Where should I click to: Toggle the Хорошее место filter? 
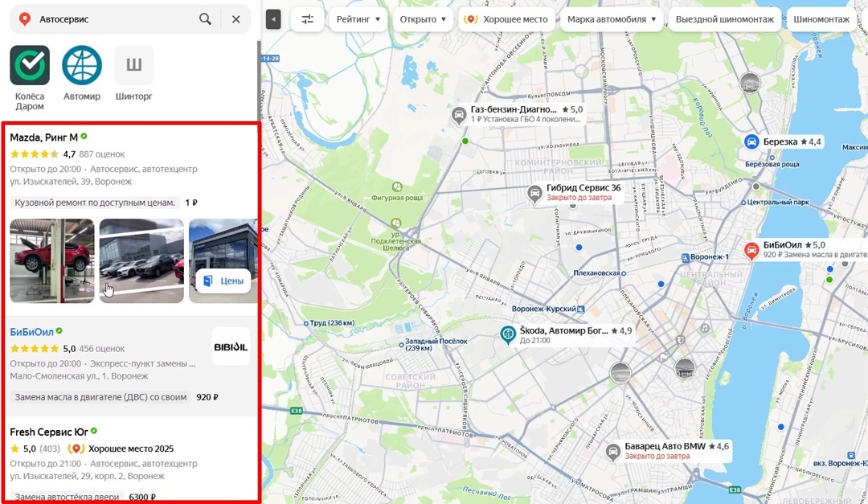[x=507, y=19]
